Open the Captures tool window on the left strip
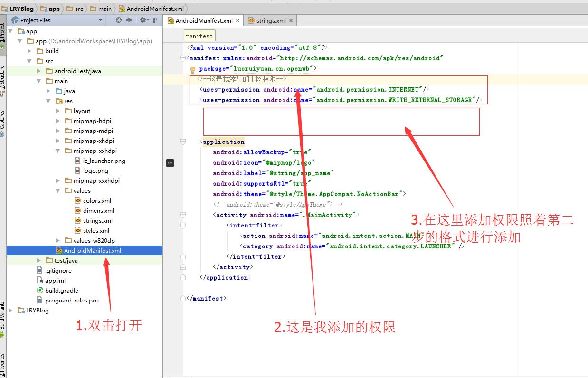 coord(2,123)
